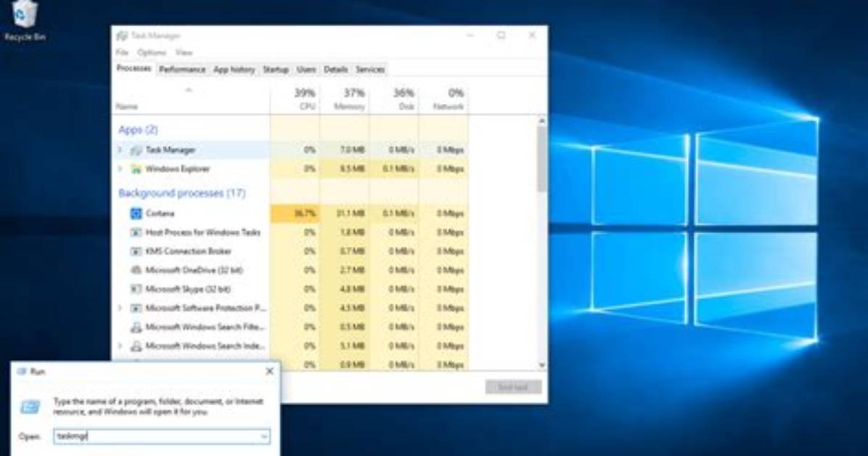The width and height of the screenshot is (868, 456).
Task: Collapse the column header sort arrow
Action: pos(189,90)
